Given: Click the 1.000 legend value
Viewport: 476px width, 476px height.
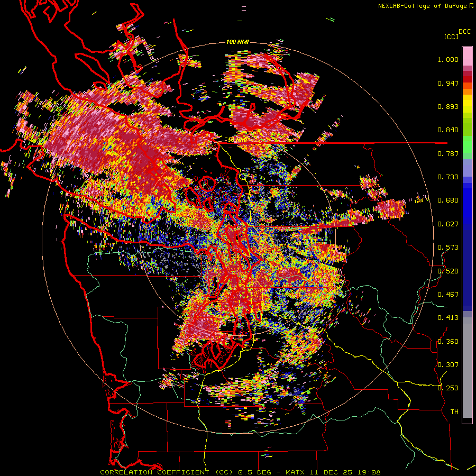Looking at the screenshot, I should (x=448, y=59).
